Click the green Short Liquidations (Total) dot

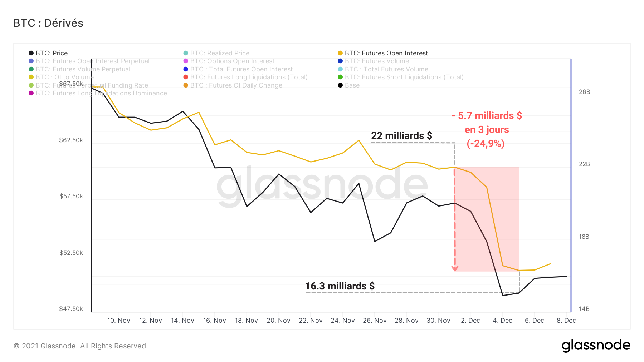tap(340, 77)
